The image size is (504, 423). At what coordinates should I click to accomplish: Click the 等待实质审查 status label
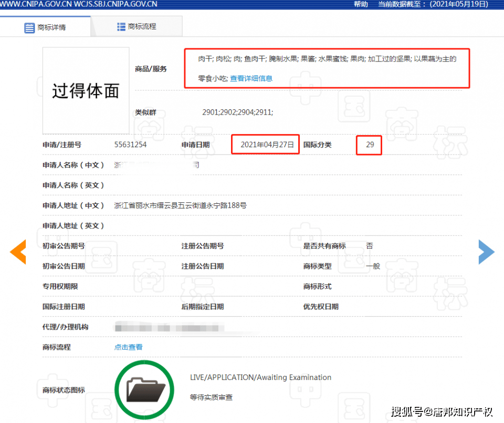(x=211, y=397)
